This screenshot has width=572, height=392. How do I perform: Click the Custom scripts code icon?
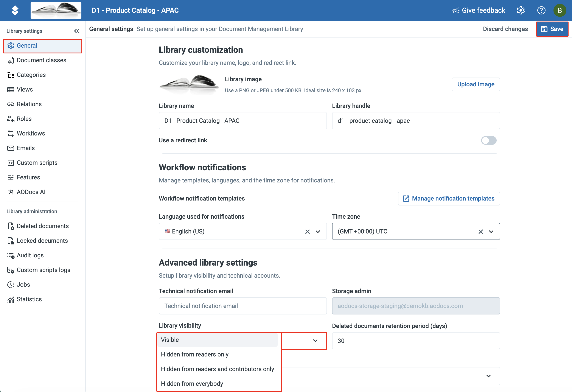point(11,163)
